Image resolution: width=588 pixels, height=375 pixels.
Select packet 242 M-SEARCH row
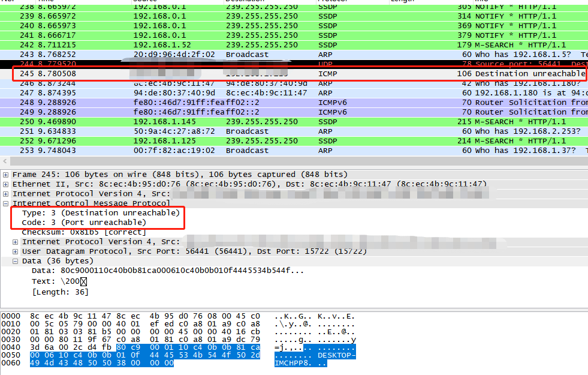(294, 45)
